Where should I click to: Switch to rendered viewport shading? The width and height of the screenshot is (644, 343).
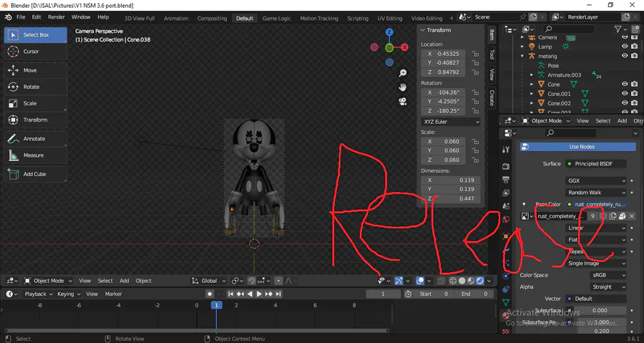(x=479, y=281)
